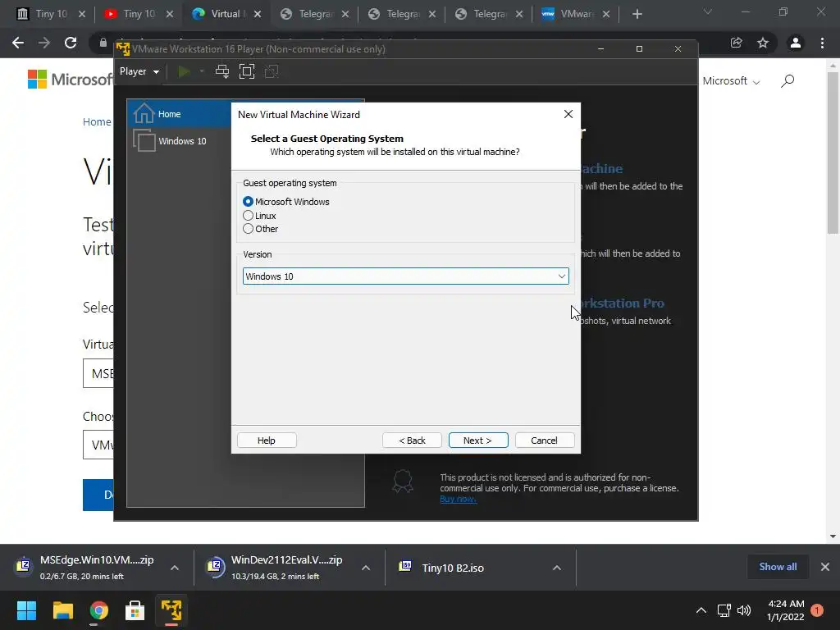Screen dimensions: 840x630
Task: Select the Other operating system option
Action: [x=248, y=229]
